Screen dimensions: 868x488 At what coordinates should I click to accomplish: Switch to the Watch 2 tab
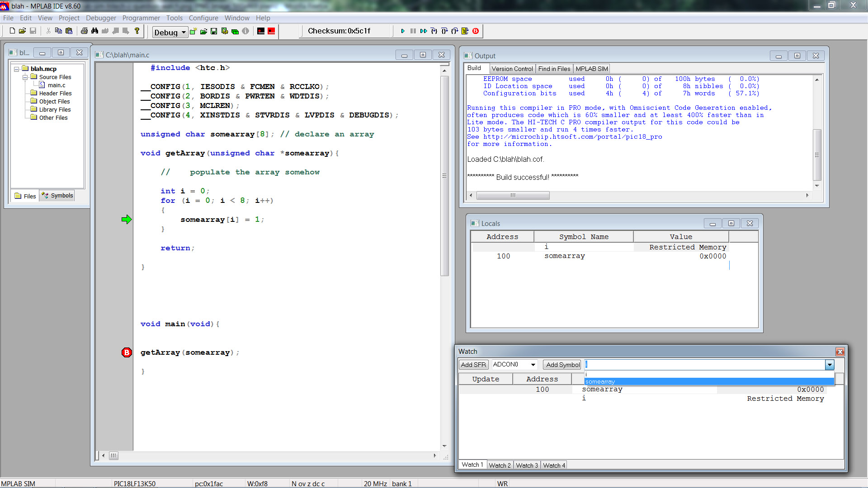pos(500,465)
